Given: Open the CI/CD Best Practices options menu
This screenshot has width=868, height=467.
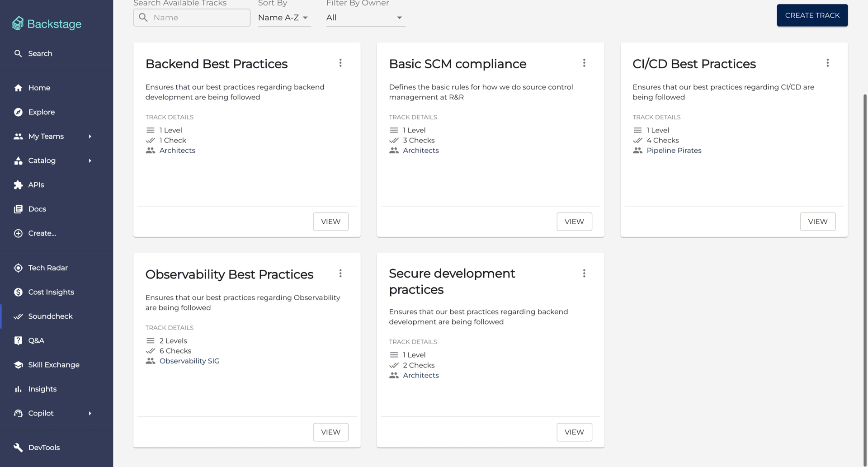Looking at the screenshot, I should click(x=828, y=63).
